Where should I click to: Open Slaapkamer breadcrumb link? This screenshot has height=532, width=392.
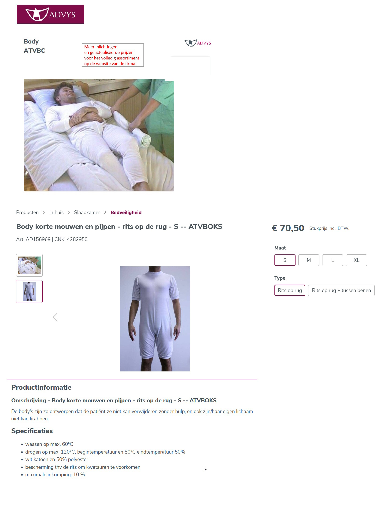[87, 213]
